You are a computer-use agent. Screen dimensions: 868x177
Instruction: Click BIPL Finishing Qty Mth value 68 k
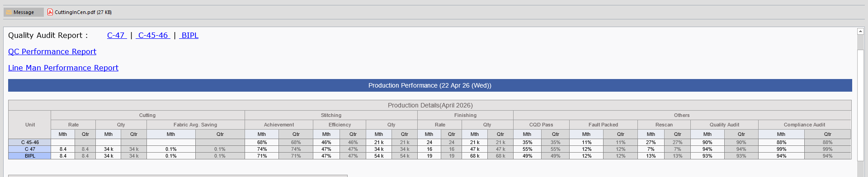coord(475,156)
